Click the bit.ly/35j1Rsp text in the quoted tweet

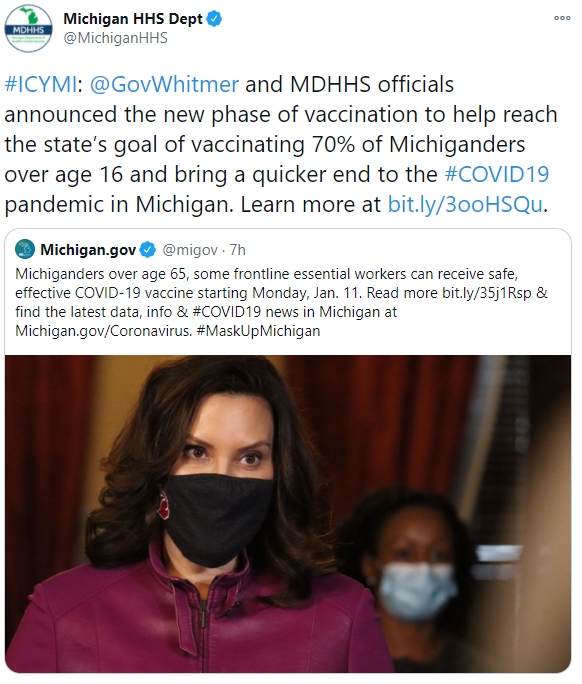[x=487, y=293]
